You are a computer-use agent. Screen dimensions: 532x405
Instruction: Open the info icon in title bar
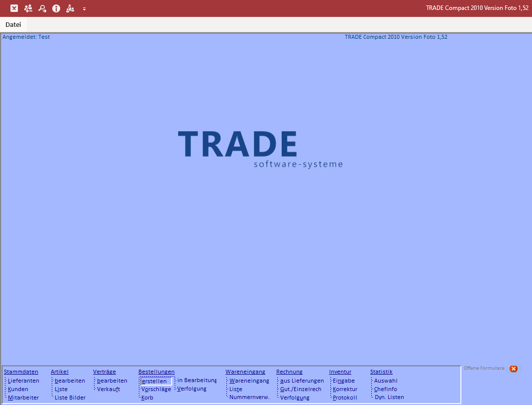56,8
